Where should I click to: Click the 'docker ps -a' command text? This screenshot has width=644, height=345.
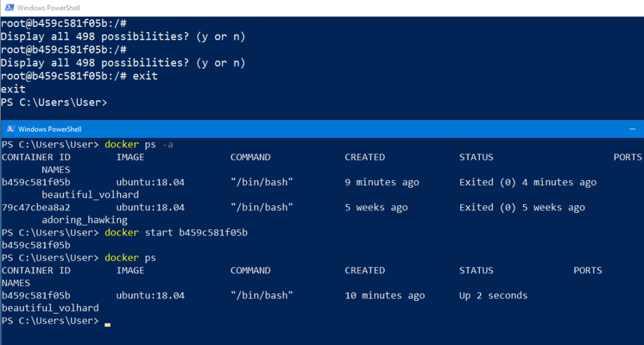click(x=138, y=145)
